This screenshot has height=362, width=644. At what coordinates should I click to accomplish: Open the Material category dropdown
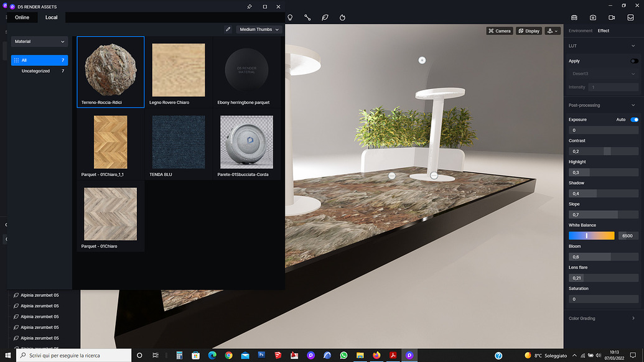pyautogui.click(x=39, y=40)
